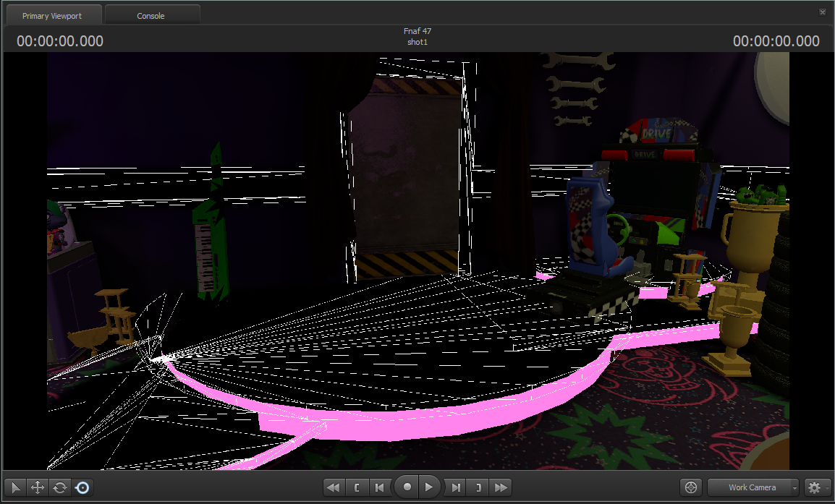The height and width of the screenshot is (504, 835).
Task: Step to previous frame button
Action: point(379,487)
